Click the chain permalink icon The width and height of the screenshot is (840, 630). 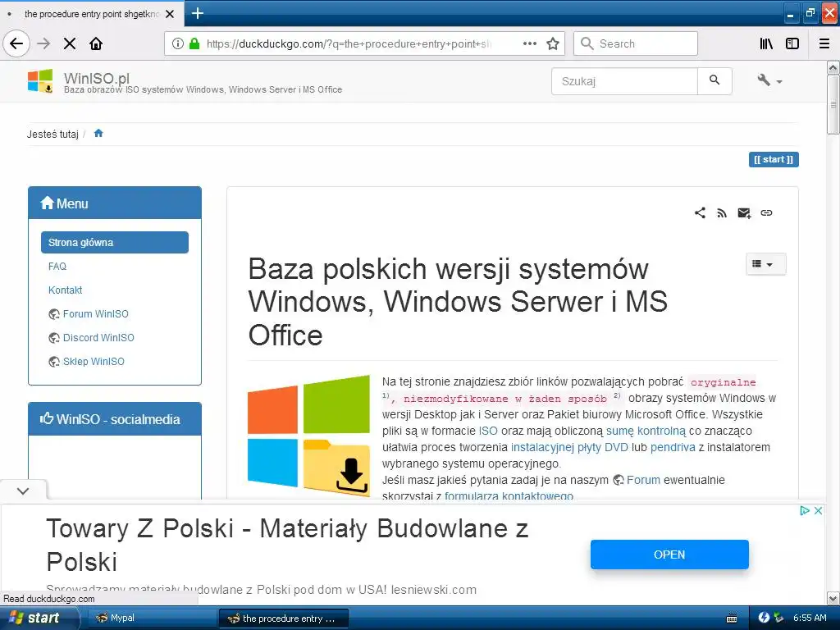767,212
